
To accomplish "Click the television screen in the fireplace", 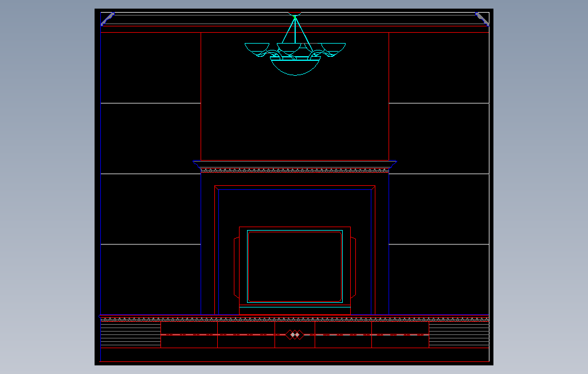I will [295, 267].
